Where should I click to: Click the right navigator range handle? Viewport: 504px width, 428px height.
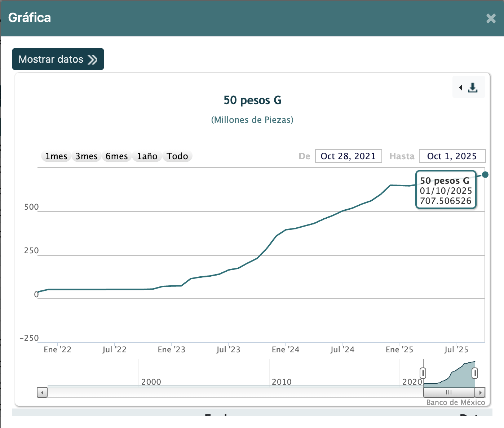click(x=475, y=373)
